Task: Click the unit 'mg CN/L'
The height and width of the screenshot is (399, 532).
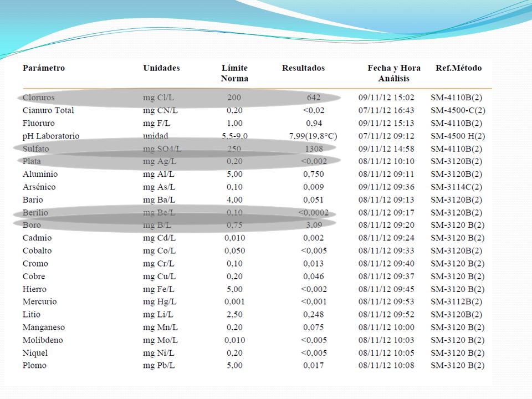Action: tap(160, 110)
